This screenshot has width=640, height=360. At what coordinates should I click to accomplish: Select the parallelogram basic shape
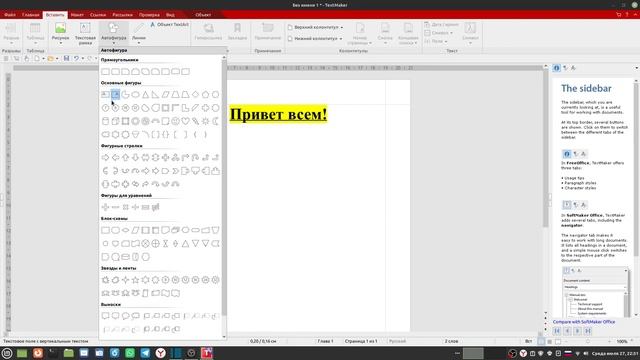(165, 95)
